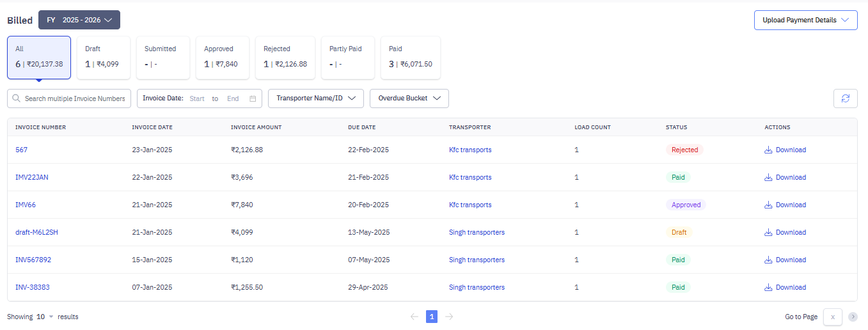Expand Upload Payment Details menu
The height and width of the screenshot is (330, 868).
(x=805, y=20)
